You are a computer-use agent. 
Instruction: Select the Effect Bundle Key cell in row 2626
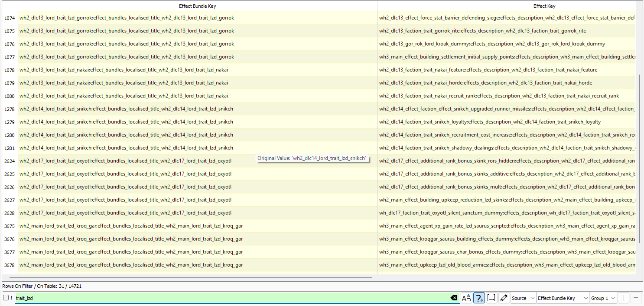(x=198, y=187)
